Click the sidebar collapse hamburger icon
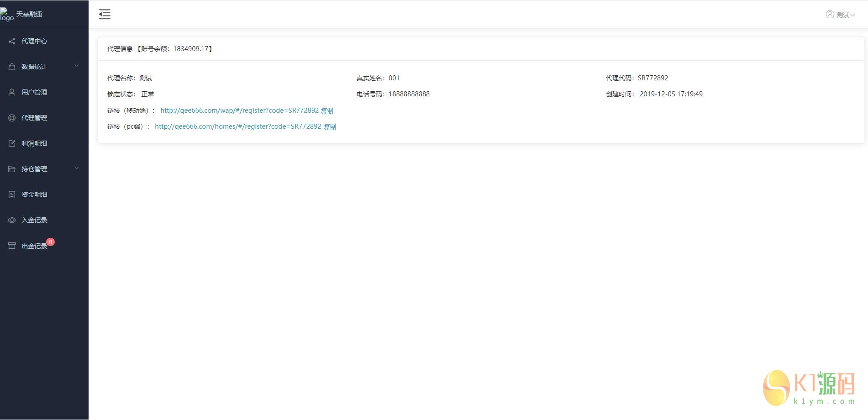 coord(105,14)
